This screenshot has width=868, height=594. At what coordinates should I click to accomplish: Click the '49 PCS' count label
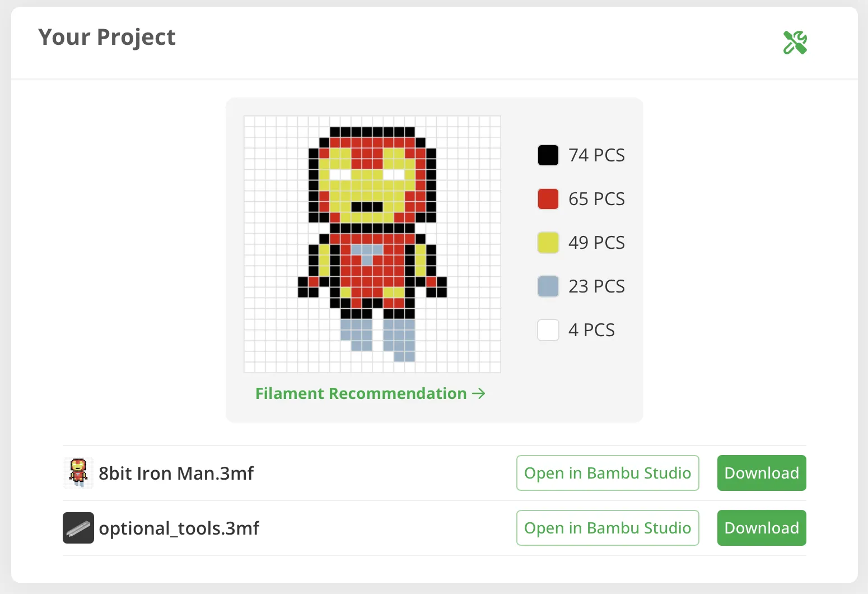pyautogui.click(x=596, y=243)
